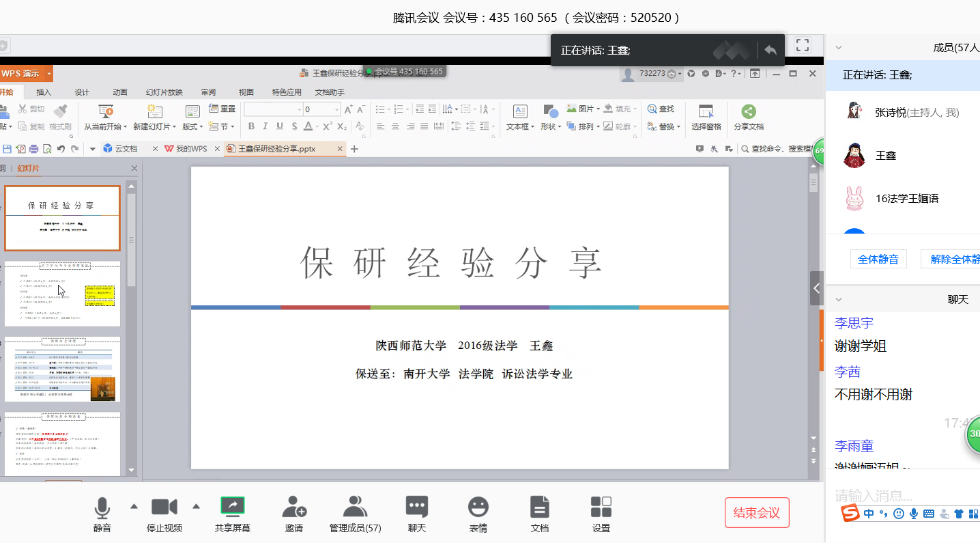Open the 表情 emoji reactions icon
Screen dimensions: 980x543
(478, 507)
